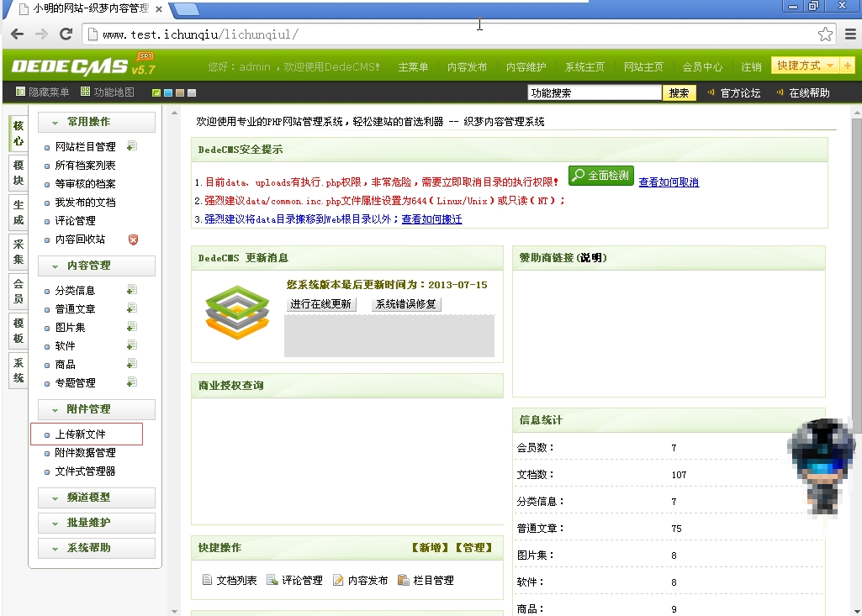Expand the 频道模型 section
Image resolution: width=862 pixels, height=616 pixels.
(x=97, y=498)
